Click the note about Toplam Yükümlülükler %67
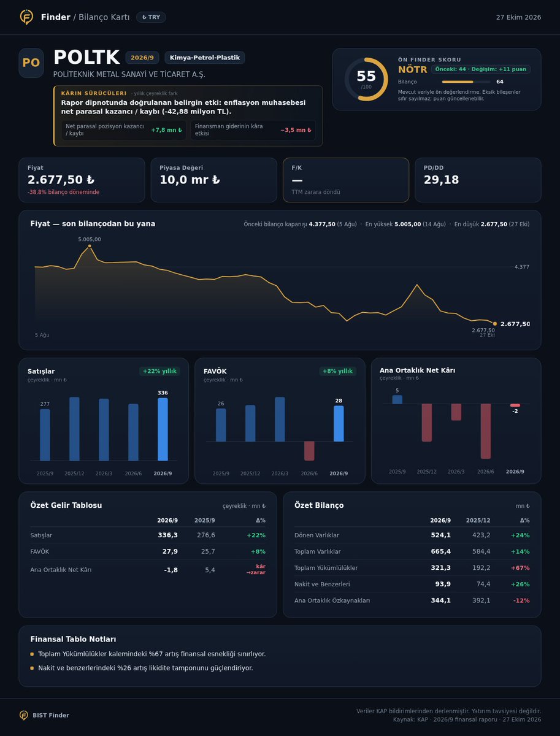The width and height of the screenshot is (560, 736). click(152, 654)
